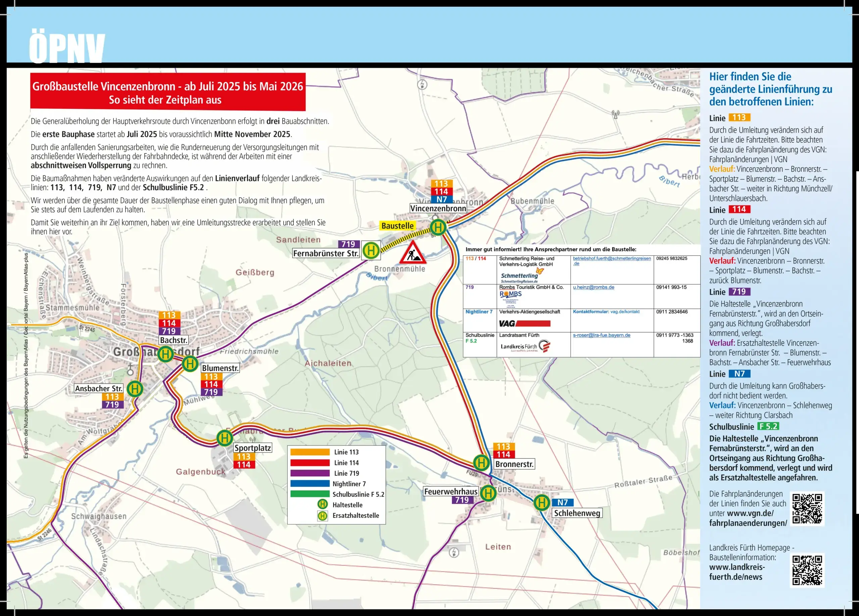The image size is (859, 616).
Task: Select the Blumenstr. bus stop H icon
Action: (190, 364)
